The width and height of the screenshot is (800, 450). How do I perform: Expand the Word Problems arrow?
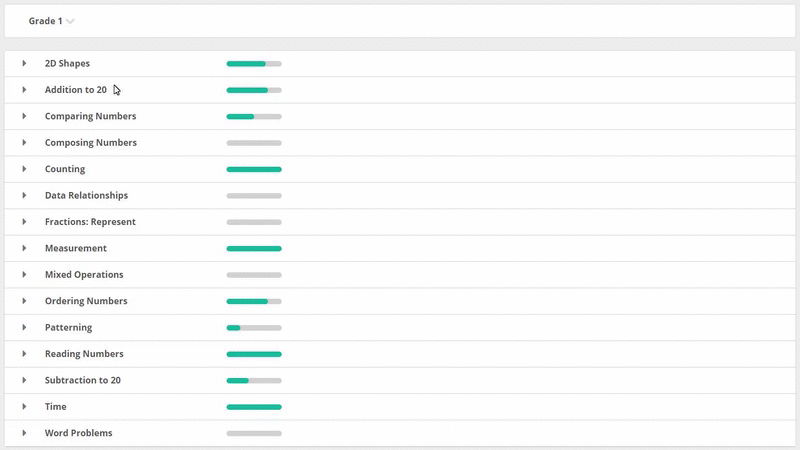tap(24, 433)
